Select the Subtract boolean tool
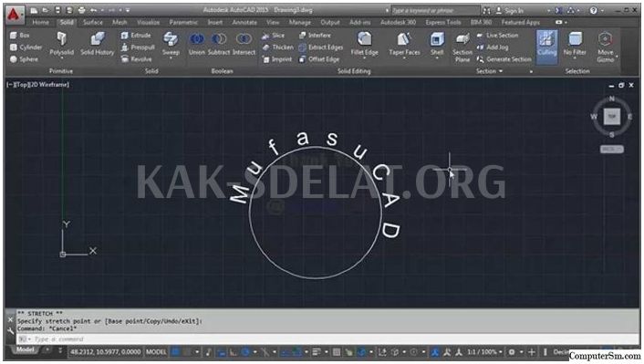 pos(219,44)
